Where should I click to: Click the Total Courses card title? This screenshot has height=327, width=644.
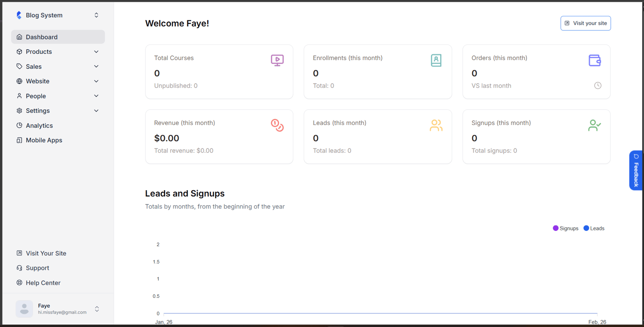click(x=174, y=58)
